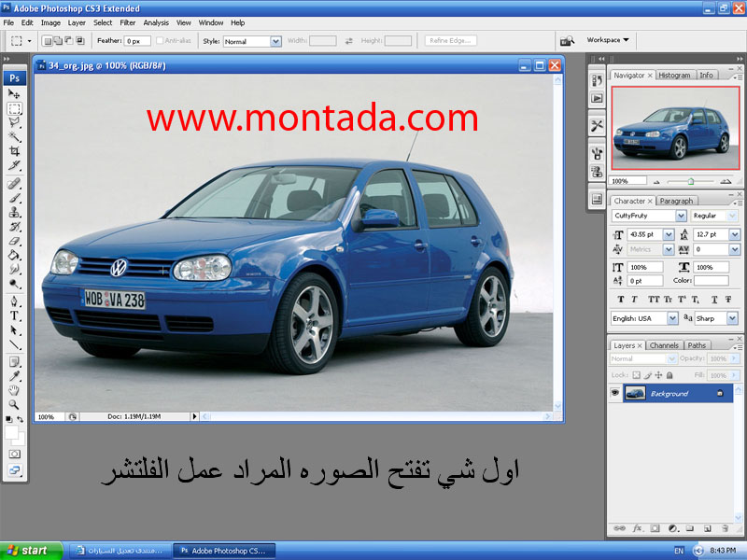This screenshot has width=747, height=560.
Task: Click the layer style fx icon
Action: pos(638,529)
